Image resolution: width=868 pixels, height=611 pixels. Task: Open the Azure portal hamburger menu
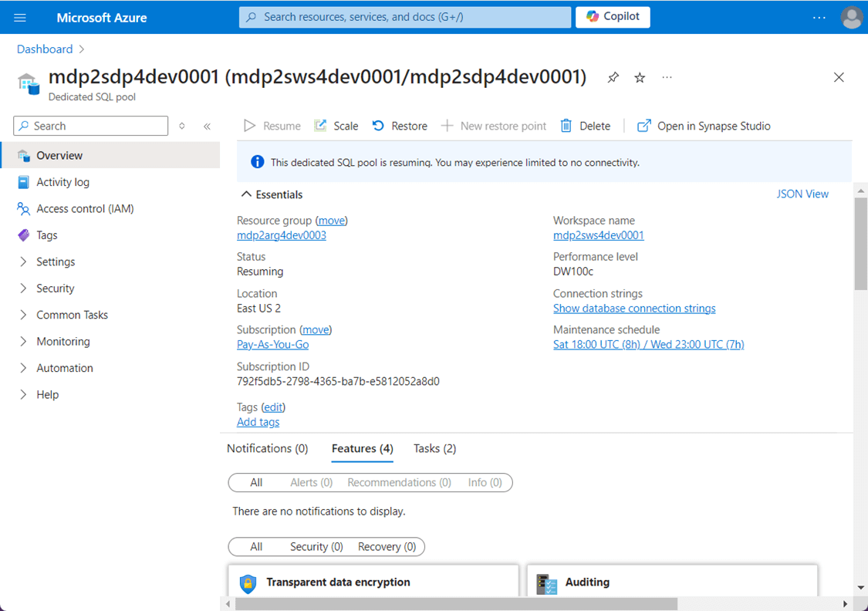[x=20, y=18]
